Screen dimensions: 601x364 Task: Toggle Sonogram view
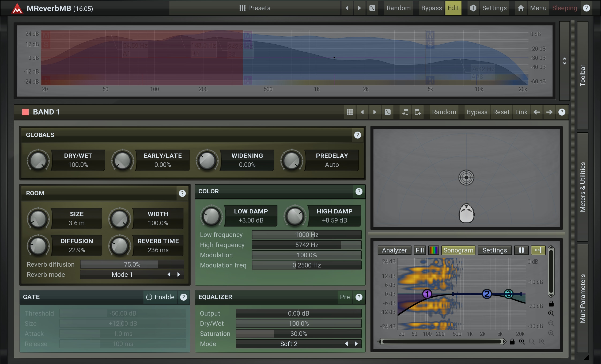click(458, 250)
